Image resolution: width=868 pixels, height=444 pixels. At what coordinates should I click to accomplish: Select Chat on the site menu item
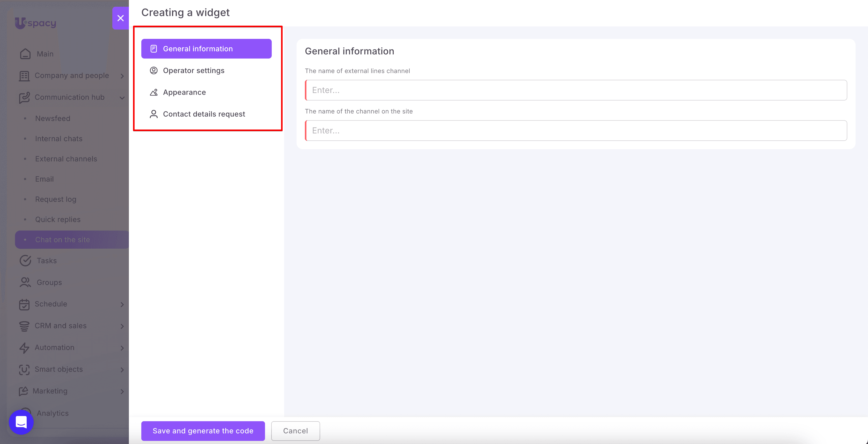coord(72,240)
